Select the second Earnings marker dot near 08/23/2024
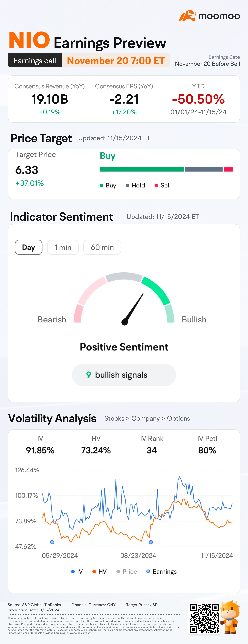The image size is (248, 644). click(151, 542)
